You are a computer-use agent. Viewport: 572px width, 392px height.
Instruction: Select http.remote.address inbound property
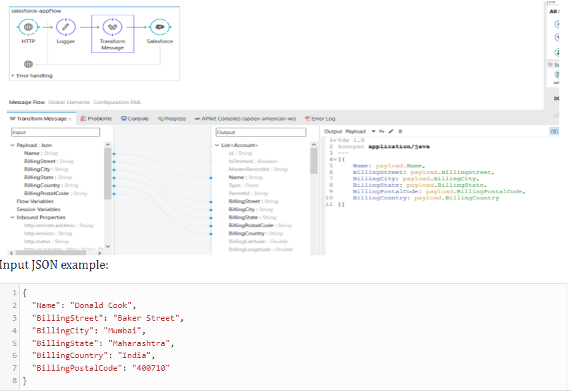(59, 225)
